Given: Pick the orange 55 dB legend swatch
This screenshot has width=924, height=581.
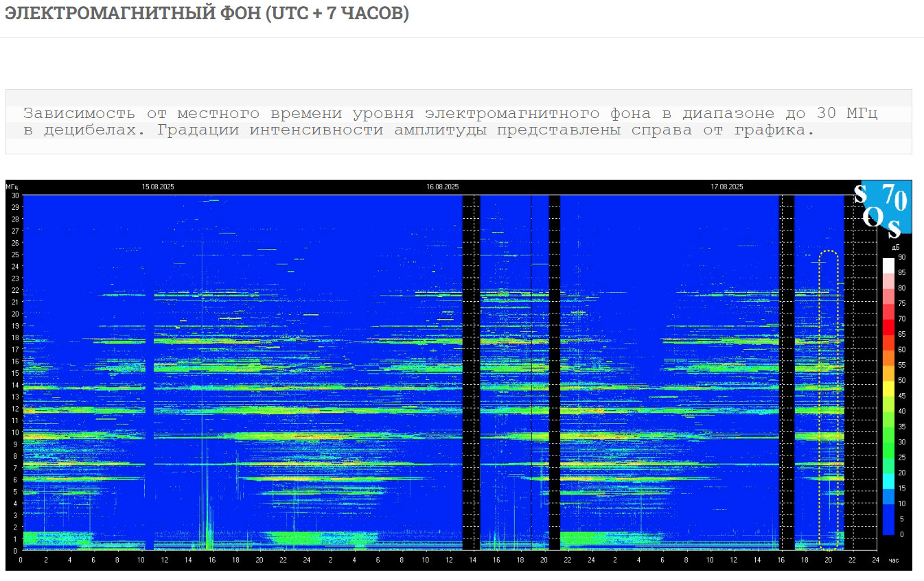Looking at the screenshot, I should [x=888, y=357].
